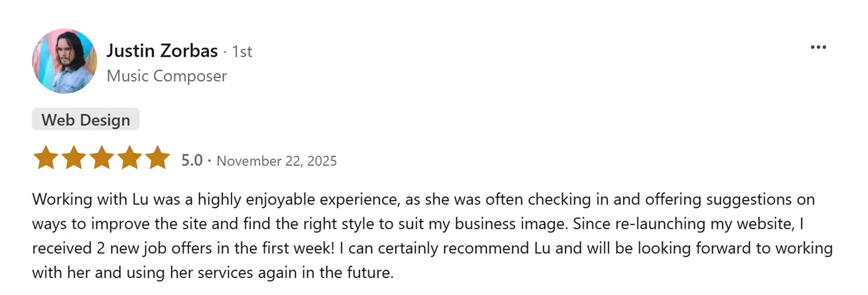Open Justin Zorbas's profile via his name
The height and width of the screenshot is (295, 868).
tap(162, 51)
